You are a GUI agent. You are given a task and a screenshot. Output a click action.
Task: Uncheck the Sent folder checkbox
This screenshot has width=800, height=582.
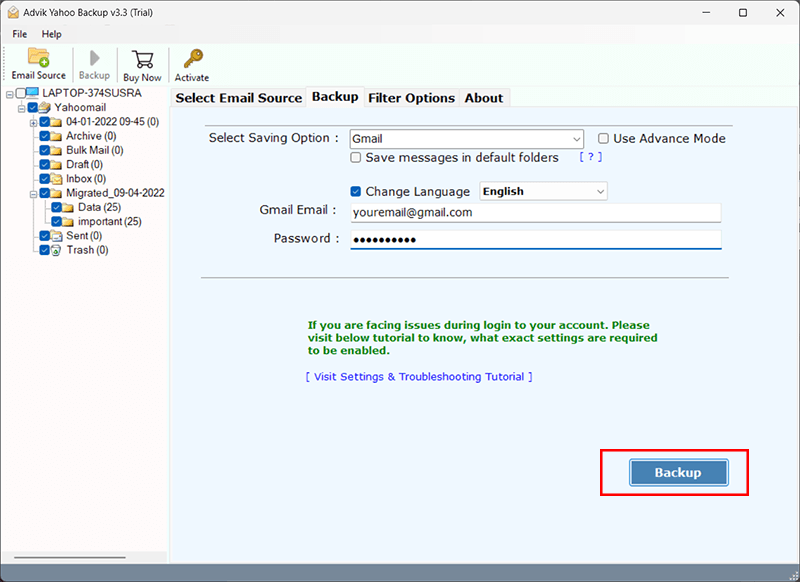click(44, 236)
